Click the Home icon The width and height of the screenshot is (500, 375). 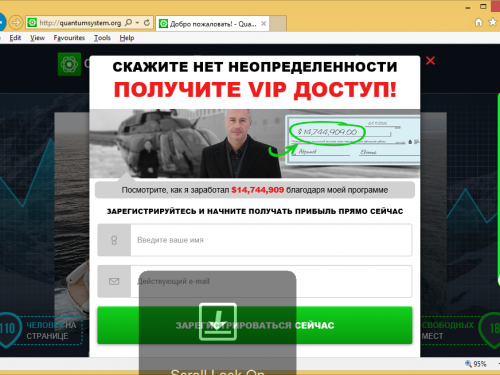click(x=479, y=22)
